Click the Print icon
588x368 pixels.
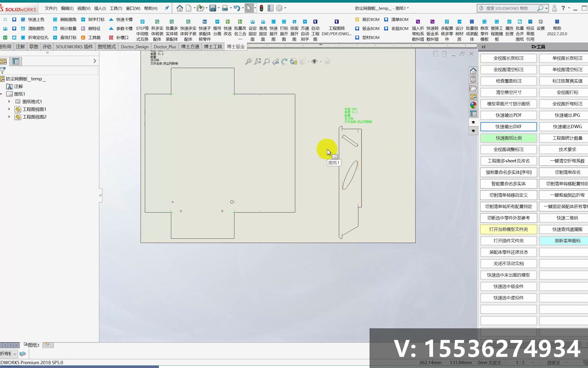click(x=225, y=8)
